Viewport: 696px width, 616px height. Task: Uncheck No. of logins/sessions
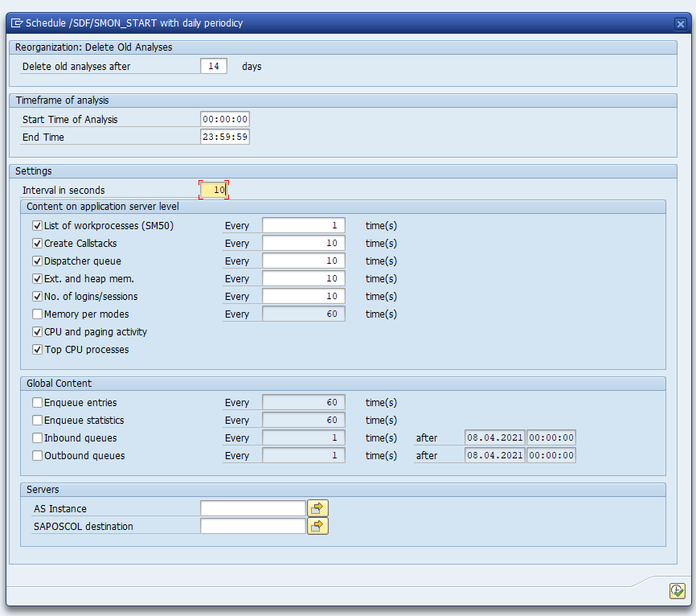click(37, 296)
